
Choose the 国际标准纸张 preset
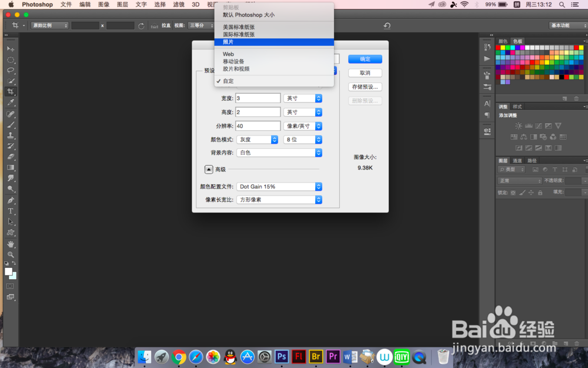274,35
